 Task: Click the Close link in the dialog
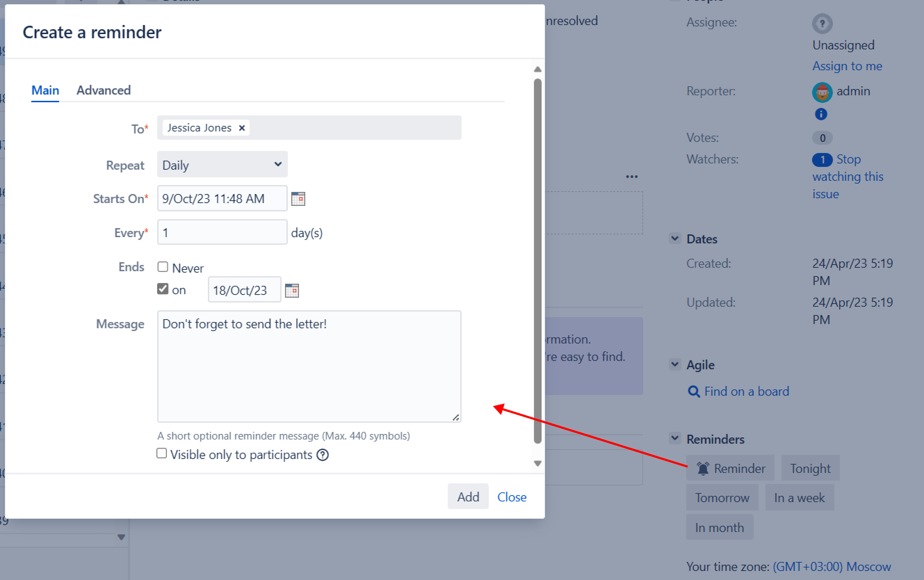pyautogui.click(x=511, y=497)
